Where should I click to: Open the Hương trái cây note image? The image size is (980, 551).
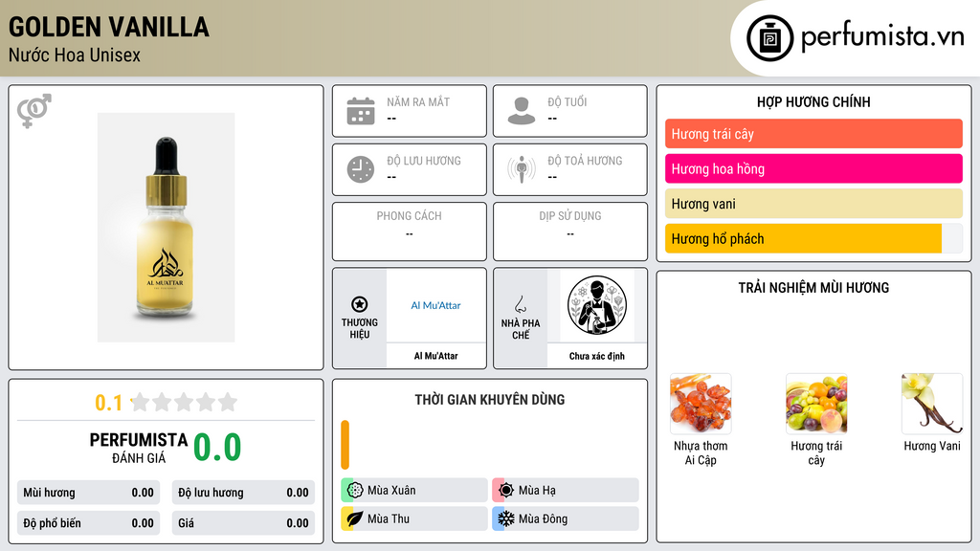tap(816, 404)
